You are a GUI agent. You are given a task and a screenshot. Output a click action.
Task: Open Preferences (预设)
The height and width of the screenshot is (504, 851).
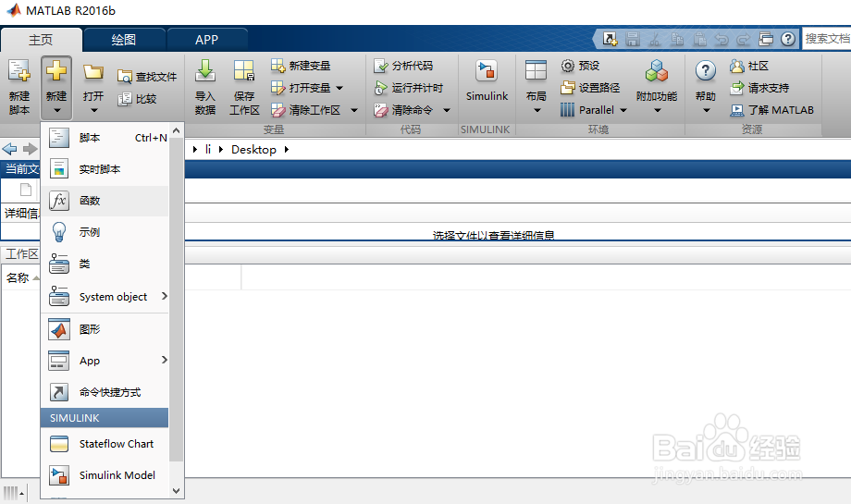tap(580, 66)
